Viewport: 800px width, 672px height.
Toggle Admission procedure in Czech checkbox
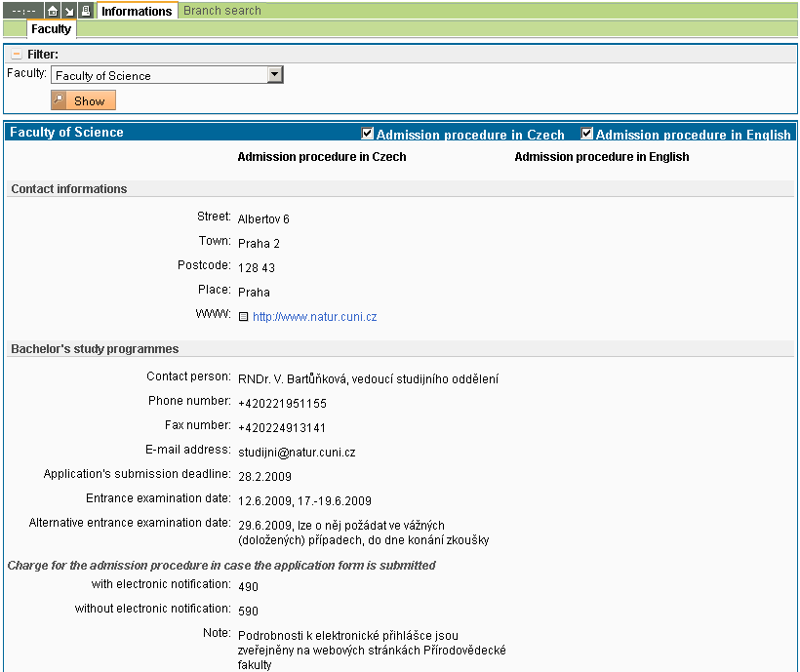(x=368, y=134)
